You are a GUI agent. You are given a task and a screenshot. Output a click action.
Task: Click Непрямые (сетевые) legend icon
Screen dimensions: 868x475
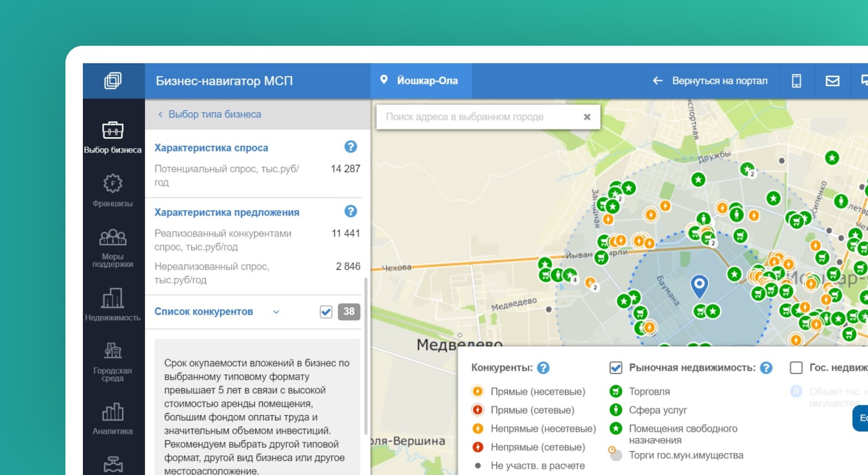click(x=478, y=447)
